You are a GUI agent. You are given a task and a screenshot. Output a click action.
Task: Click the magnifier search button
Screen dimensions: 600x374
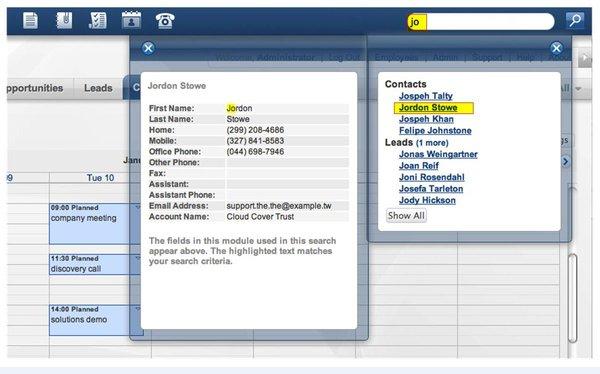click(x=575, y=20)
